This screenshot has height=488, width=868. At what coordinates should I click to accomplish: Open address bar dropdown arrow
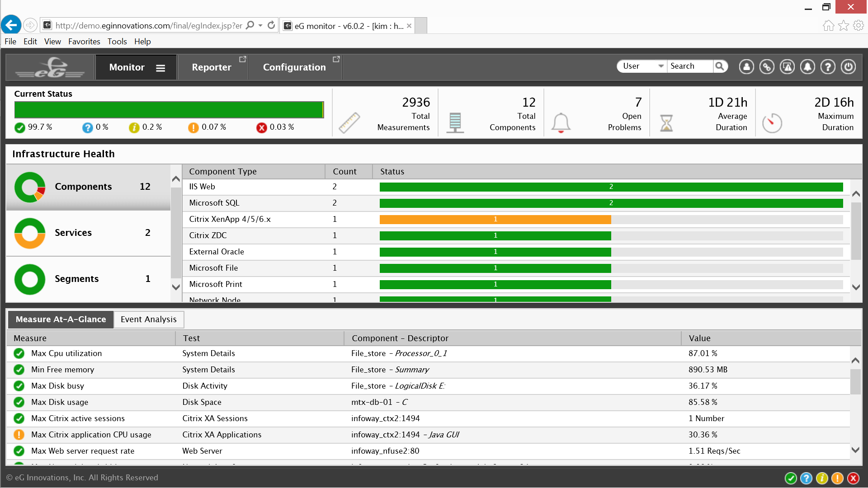click(x=260, y=25)
